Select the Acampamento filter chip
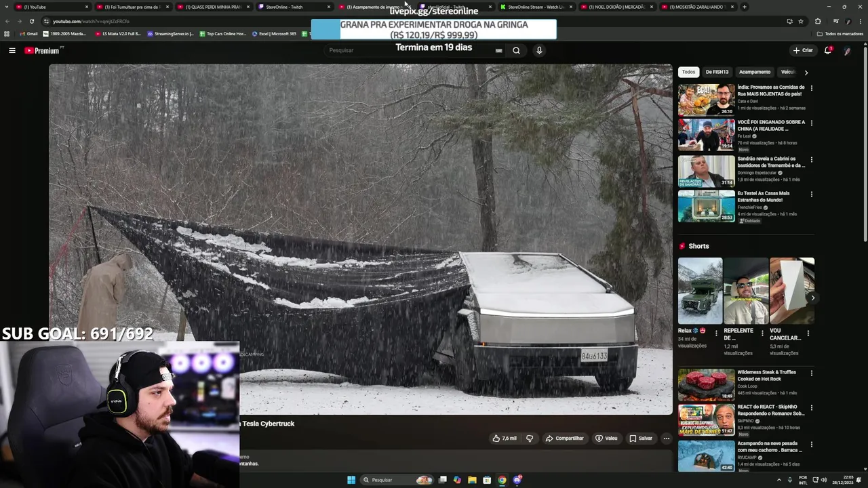868x488 pixels. 755,72
